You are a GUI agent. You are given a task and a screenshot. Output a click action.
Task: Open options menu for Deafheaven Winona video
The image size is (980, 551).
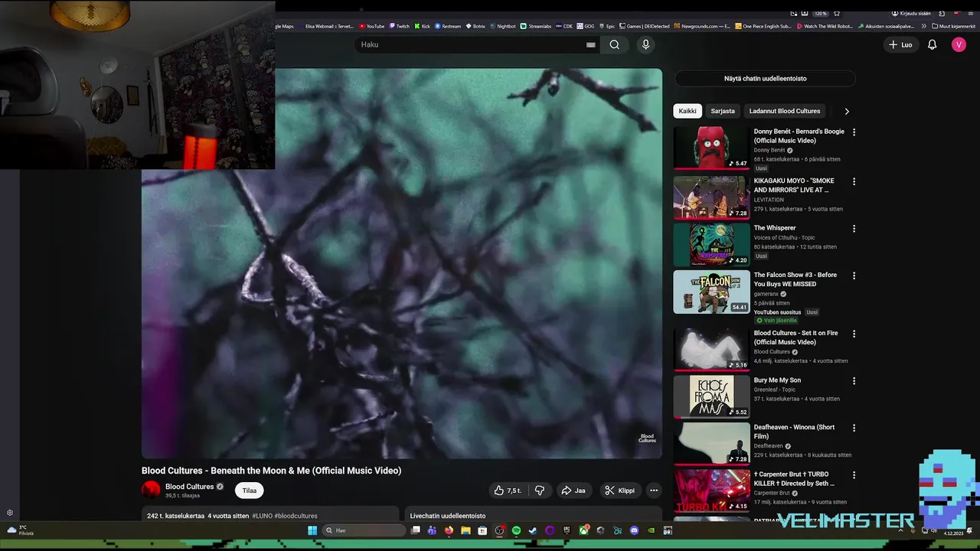pyautogui.click(x=854, y=428)
